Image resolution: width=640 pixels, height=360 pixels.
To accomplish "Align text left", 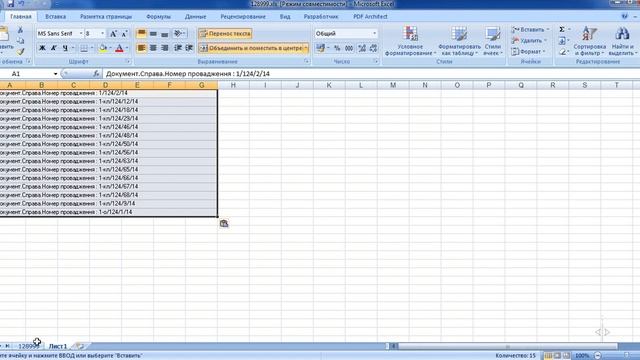I will click(141, 48).
